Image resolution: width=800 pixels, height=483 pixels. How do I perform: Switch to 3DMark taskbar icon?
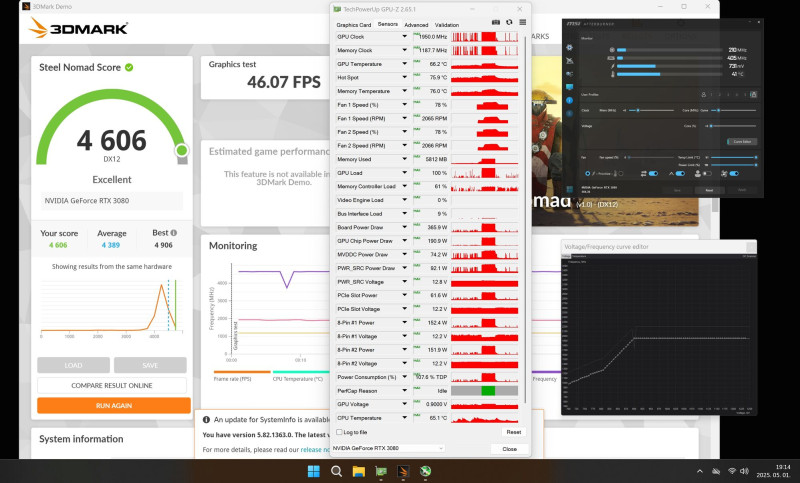tap(403, 471)
